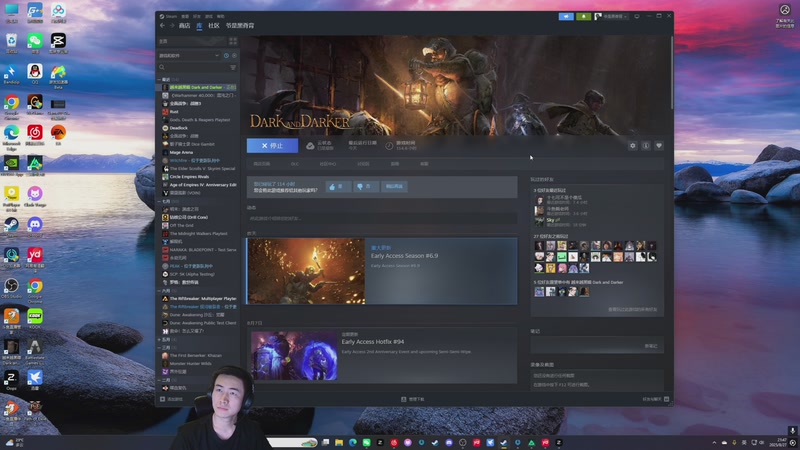The height and width of the screenshot is (450, 800).
Task: Click the cloud status icon
Action: pos(310,146)
